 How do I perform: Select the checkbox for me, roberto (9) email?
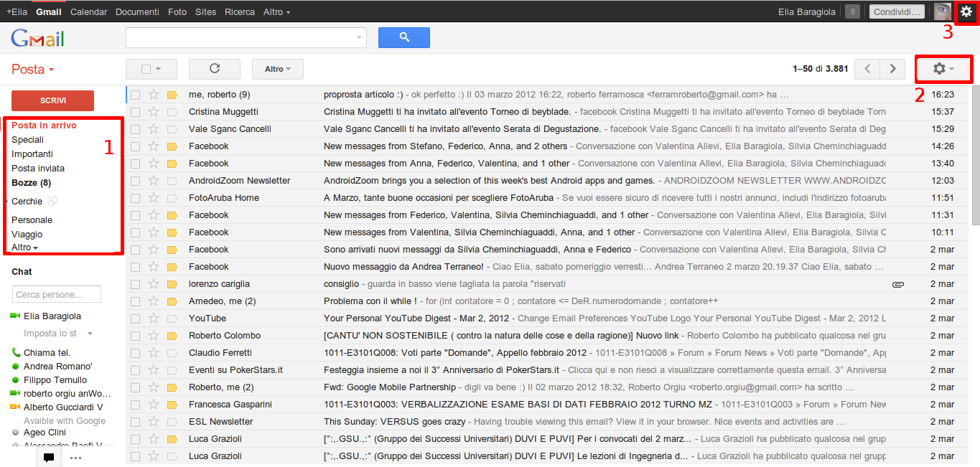click(135, 95)
